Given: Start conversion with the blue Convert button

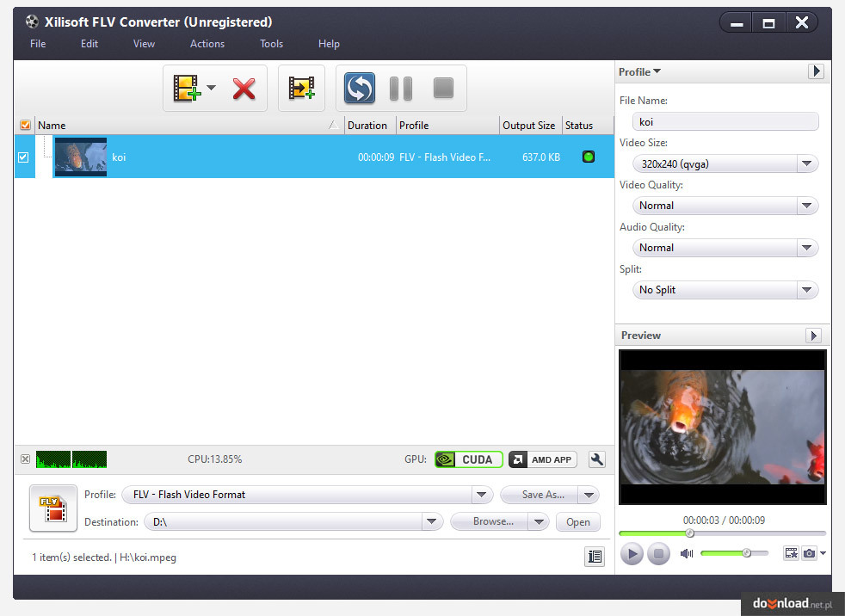Looking at the screenshot, I should point(360,88).
